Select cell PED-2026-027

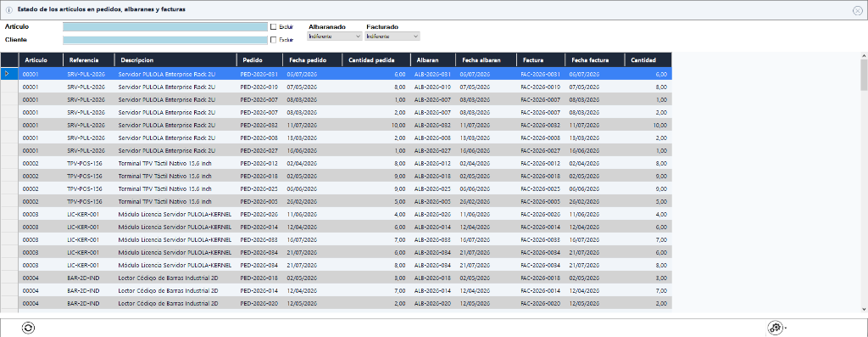(259, 150)
